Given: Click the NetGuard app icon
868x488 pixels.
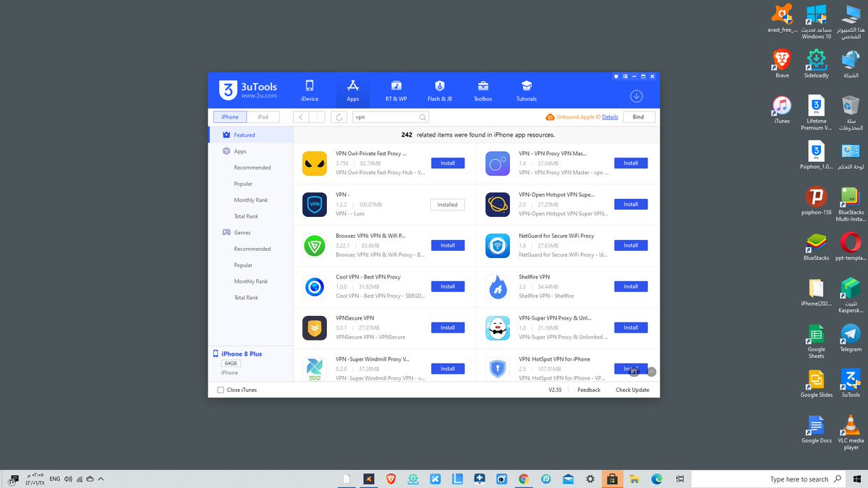Looking at the screenshot, I should (x=498, y=246).
